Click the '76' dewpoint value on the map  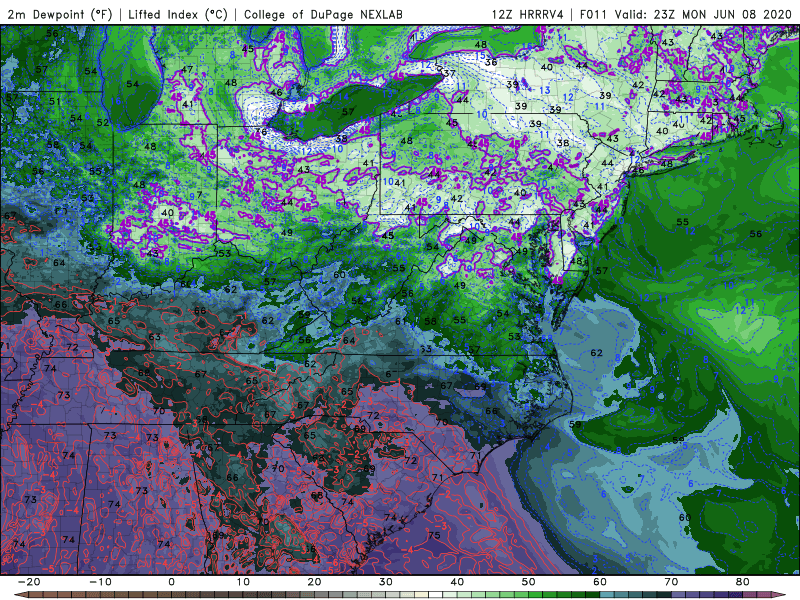click(261, 132)
